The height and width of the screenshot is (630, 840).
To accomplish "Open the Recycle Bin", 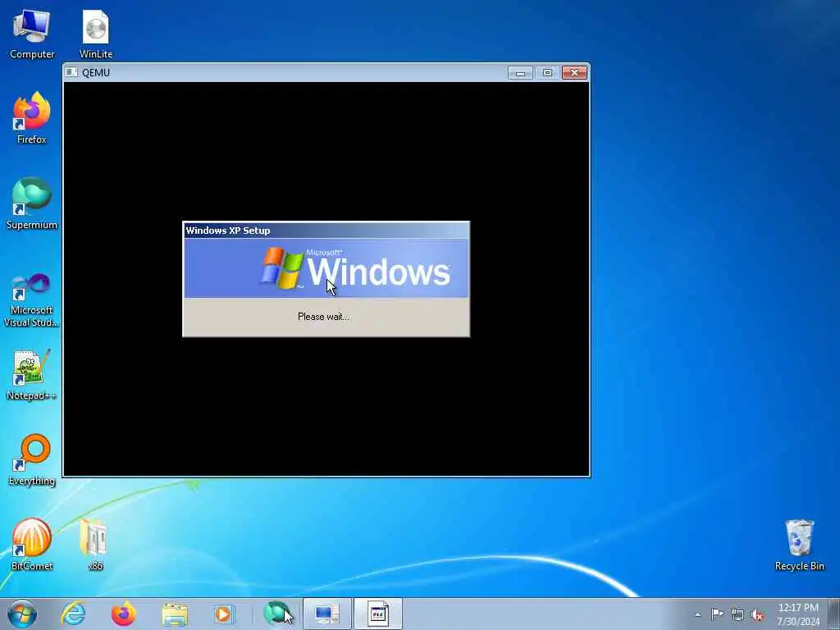I will 799,545.
